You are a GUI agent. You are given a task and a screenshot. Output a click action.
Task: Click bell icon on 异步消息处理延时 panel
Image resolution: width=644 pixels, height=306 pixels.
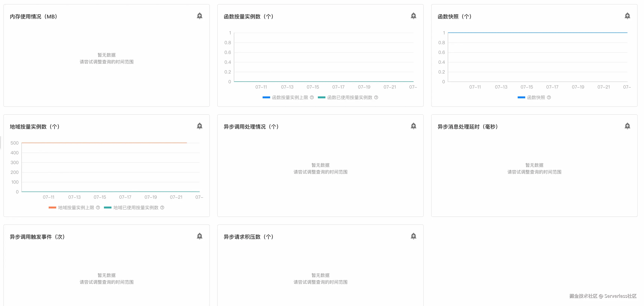(627, 126)
